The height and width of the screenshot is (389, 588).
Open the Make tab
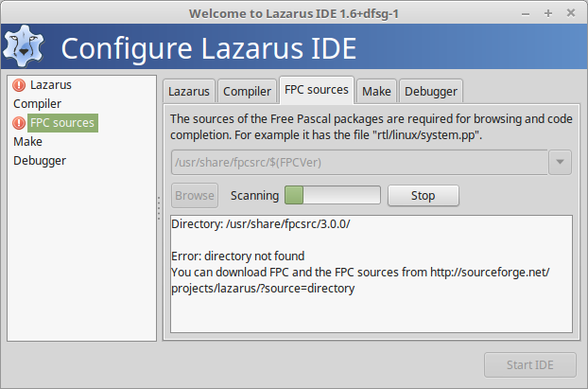click(376, 91)
